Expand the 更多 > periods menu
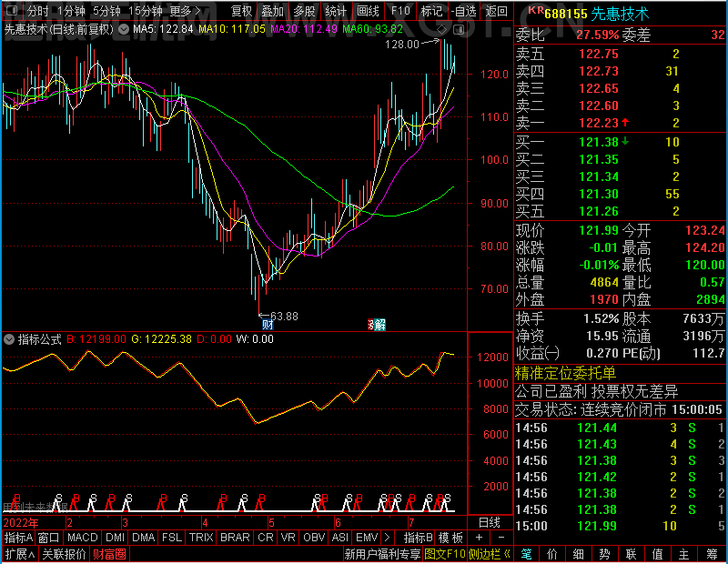 (185, 11)
